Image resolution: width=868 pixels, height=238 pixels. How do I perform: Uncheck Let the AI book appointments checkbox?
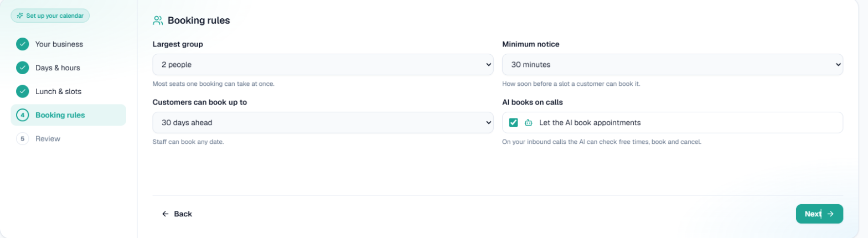click(513, 122)
